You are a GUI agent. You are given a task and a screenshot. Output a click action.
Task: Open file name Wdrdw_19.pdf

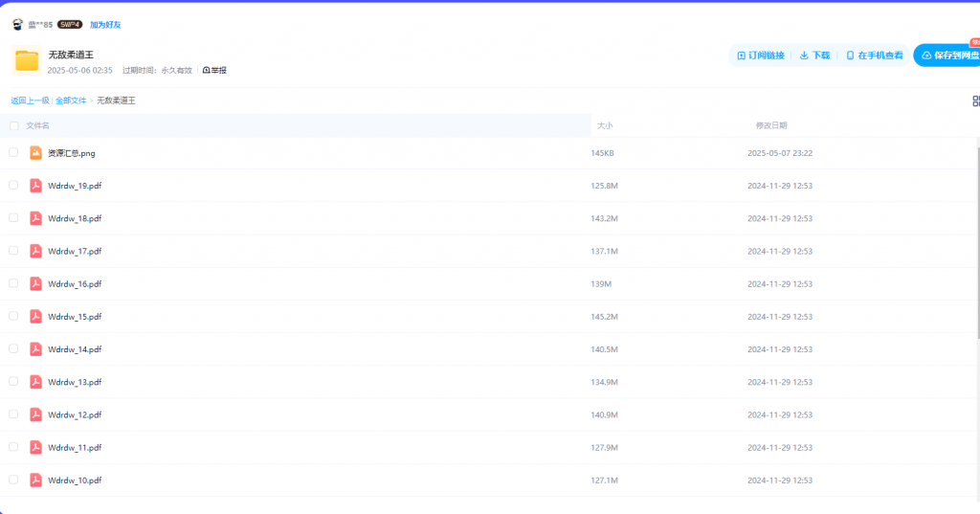point(75,186)
